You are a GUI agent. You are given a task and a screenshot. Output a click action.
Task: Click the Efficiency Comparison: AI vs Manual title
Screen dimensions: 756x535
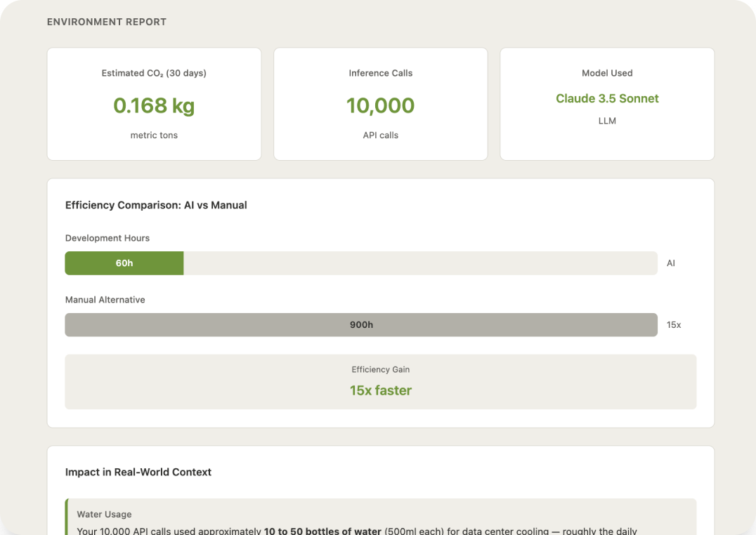click(156, 205)
